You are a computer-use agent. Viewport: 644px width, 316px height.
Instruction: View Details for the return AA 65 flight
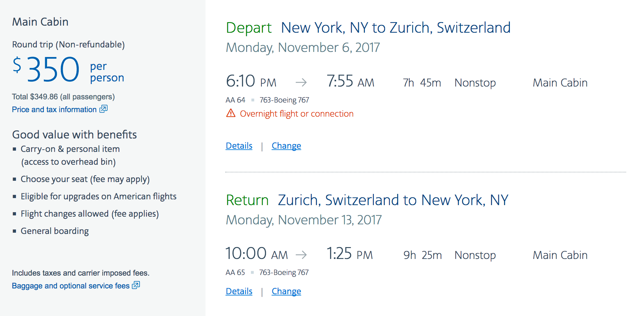(x=239, y=291)
